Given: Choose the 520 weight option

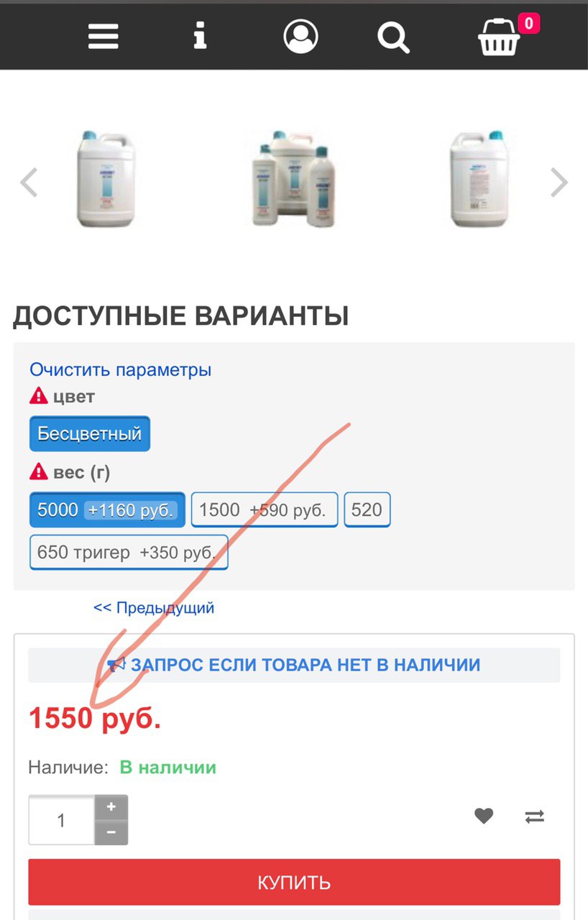Looking at the screenshot, I should point(367,510).
